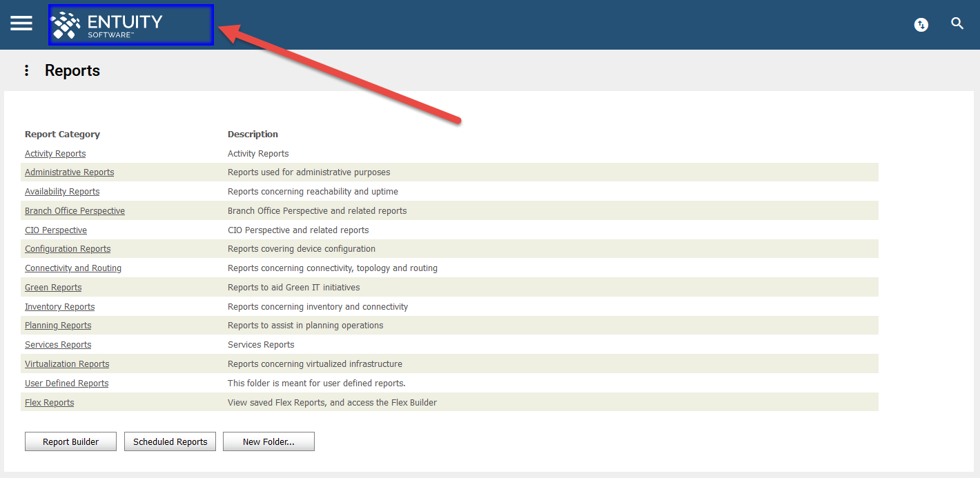Open Inventory Reports category
The width and height of the screenshot is (980, 478).
pyautogui.click(x=60, y=307)
